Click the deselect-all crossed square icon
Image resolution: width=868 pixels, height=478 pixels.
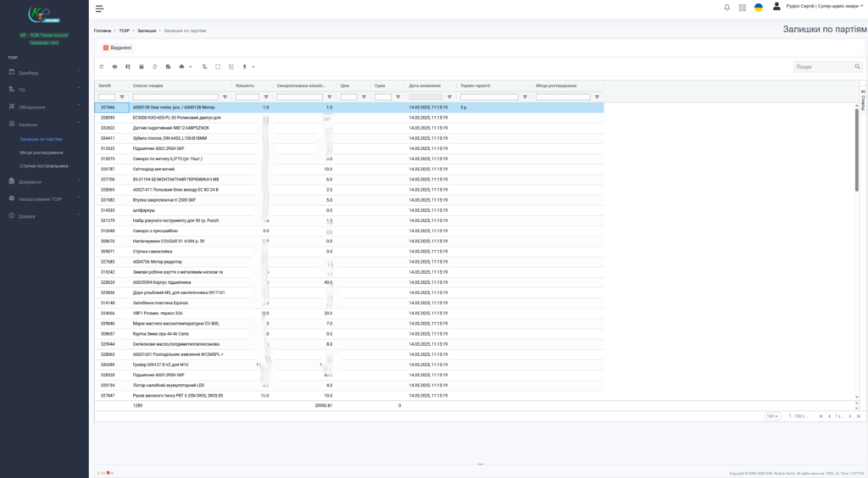[231, 66]
